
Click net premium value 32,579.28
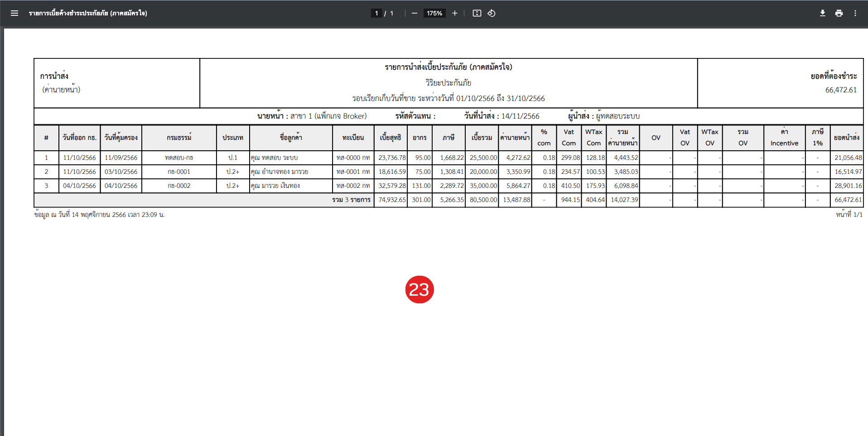(x=392, y=186)
